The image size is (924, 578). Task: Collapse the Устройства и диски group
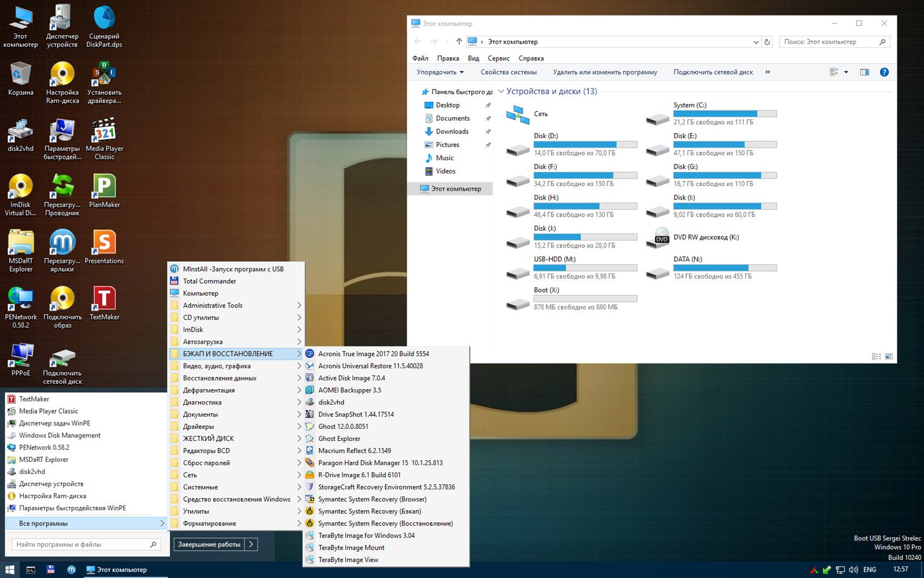(x=501, y=91)
